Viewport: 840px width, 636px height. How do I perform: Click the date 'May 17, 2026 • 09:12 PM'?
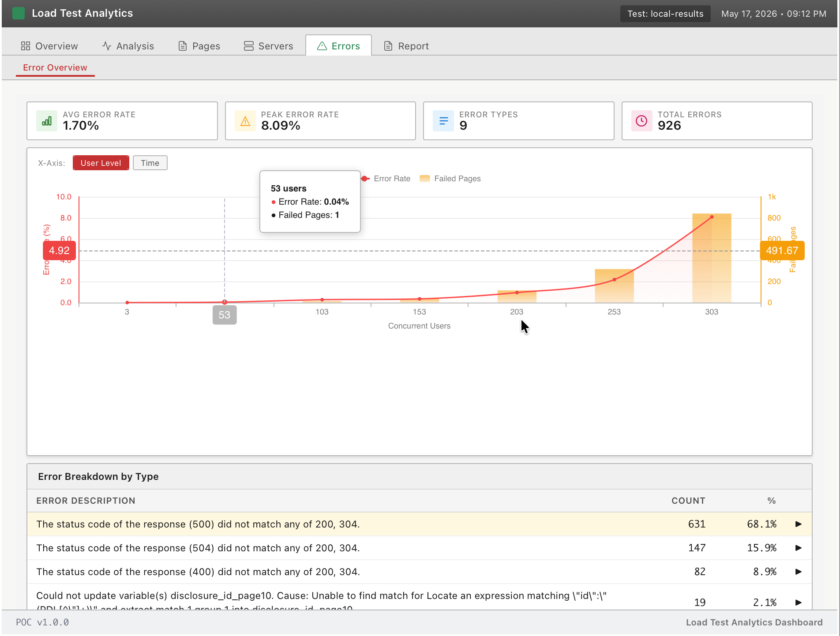(774, 14)
